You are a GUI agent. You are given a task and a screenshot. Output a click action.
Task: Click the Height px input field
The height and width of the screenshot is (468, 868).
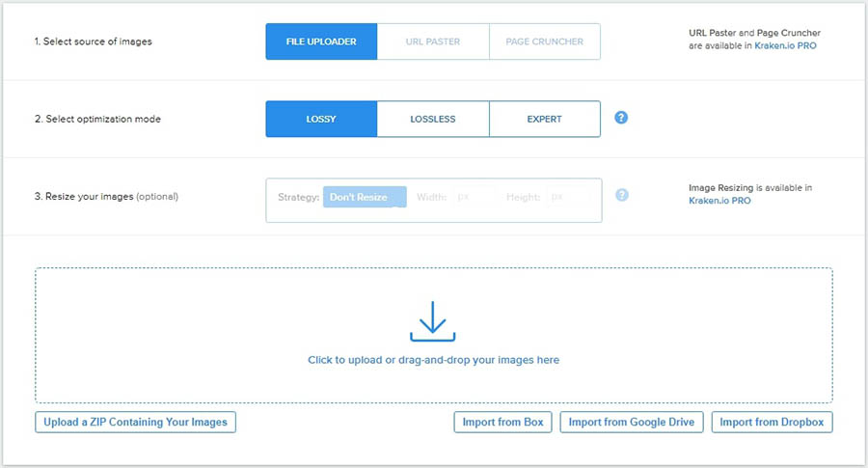[566, 197]
